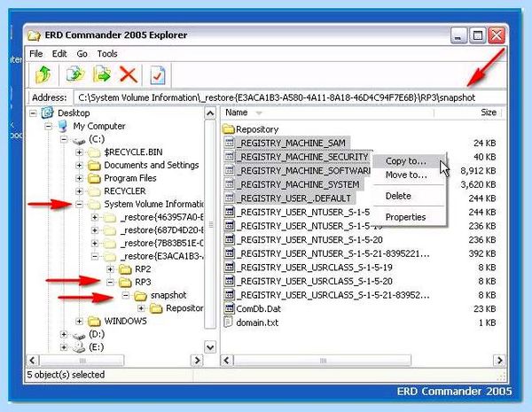This screenshot has height=412, width=532.
Task: Open the Tools menu
Action: click(107, 53)
